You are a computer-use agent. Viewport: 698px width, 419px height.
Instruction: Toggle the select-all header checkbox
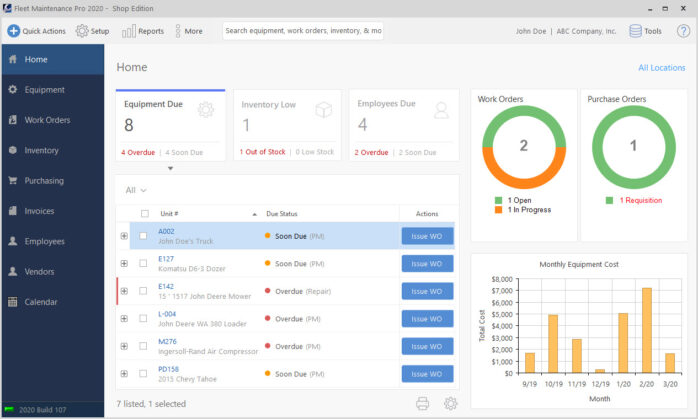145,213
